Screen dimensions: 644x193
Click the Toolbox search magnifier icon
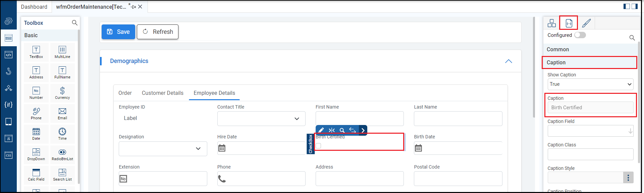(74, 23)
